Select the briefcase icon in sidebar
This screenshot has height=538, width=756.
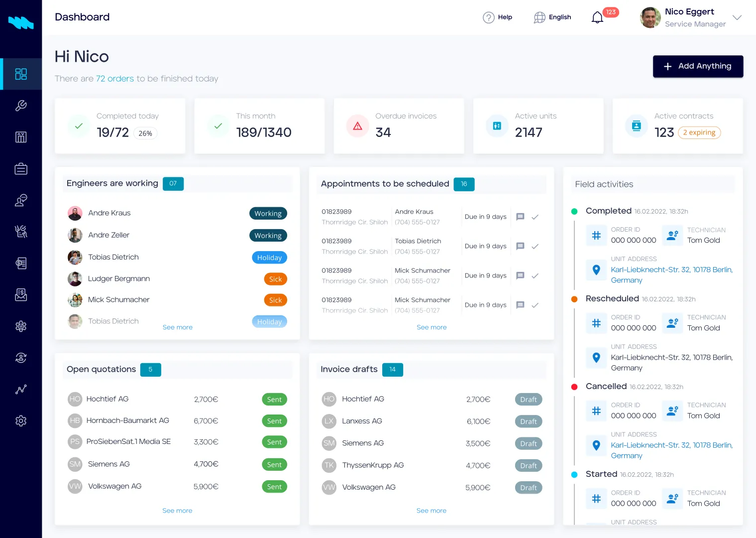coord(21,169)
